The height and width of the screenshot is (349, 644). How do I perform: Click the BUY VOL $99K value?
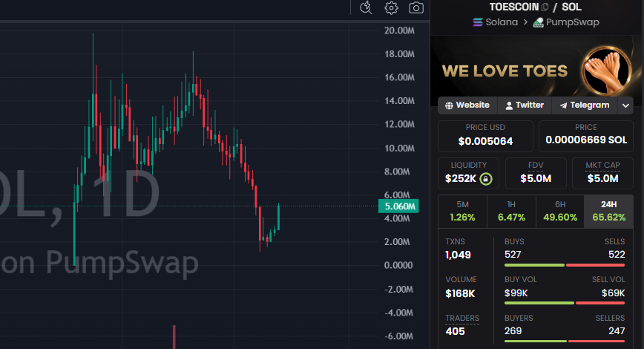point(516,293)
